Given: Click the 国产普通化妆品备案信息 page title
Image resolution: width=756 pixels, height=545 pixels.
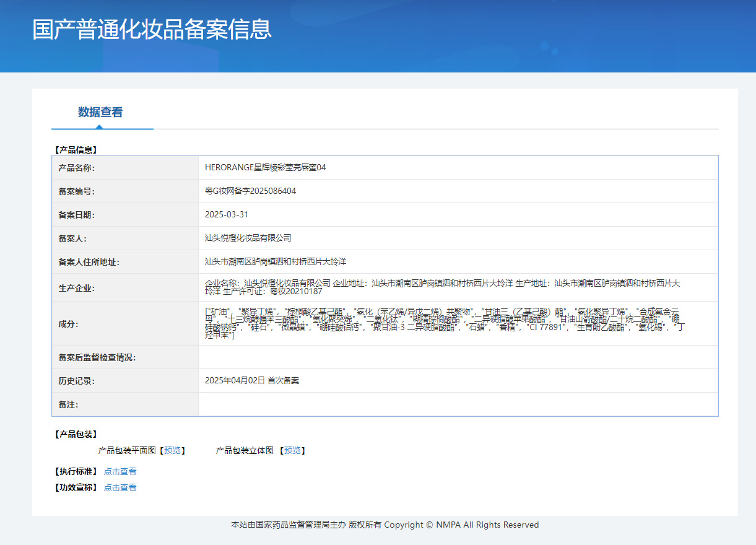Looking at the screenshot, I should (152, 30).
